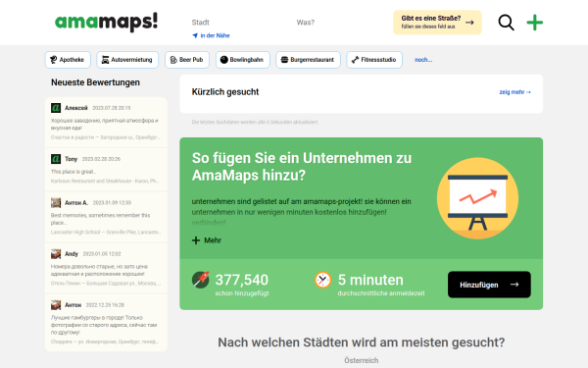
Task: Click the '5 minuten' text
Action: (370, 280)
